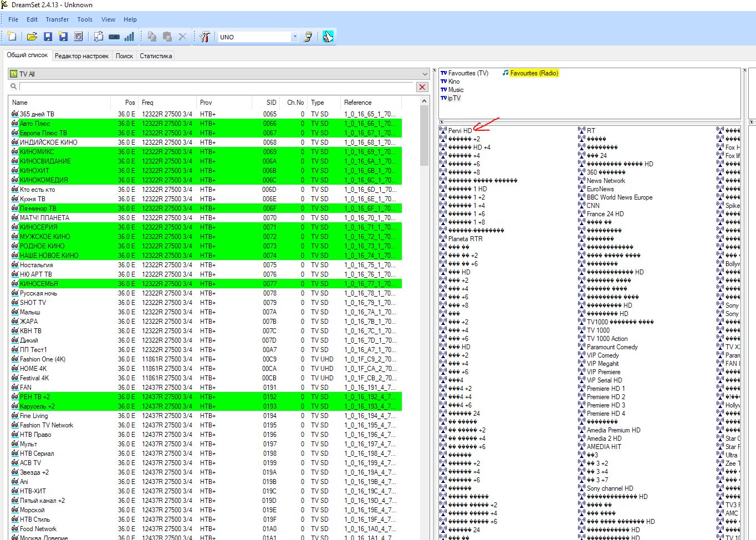Open the options hammer-and-wrench icon
The image size is (756, 540).
[x=205, y=37]
